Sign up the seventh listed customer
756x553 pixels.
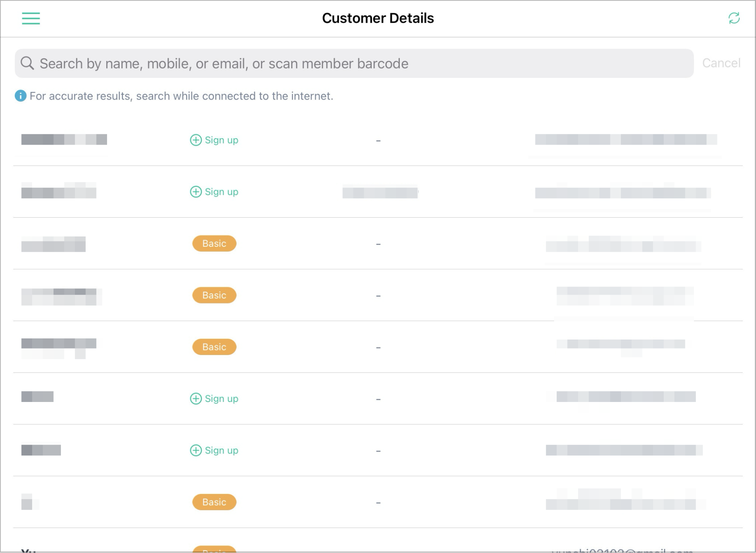[214, 450]
